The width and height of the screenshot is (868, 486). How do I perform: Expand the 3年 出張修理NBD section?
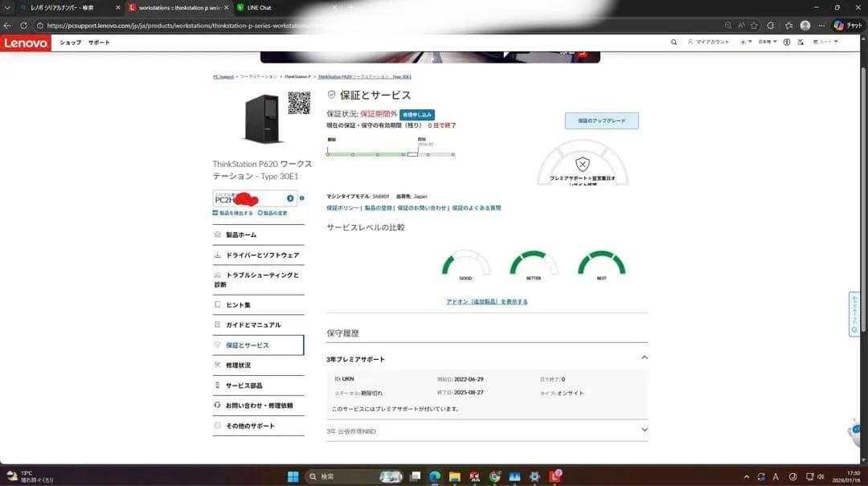(644, 430)
